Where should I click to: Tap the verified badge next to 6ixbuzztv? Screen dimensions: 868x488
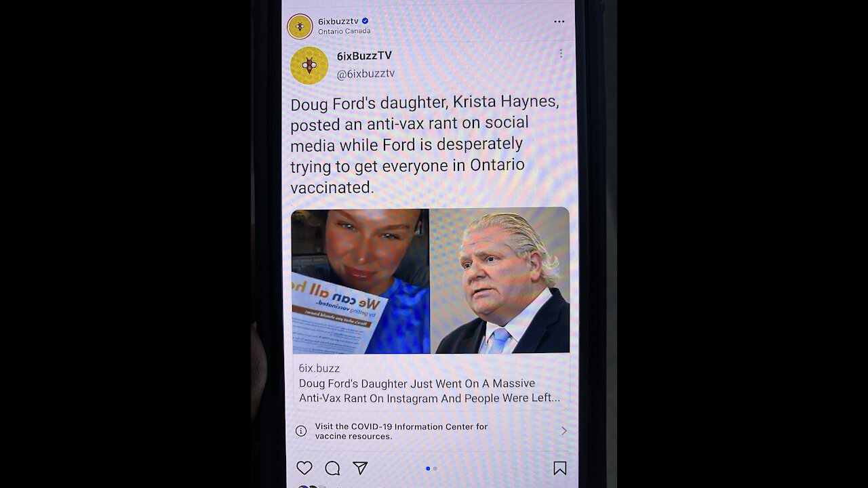(x=365, y=21)
